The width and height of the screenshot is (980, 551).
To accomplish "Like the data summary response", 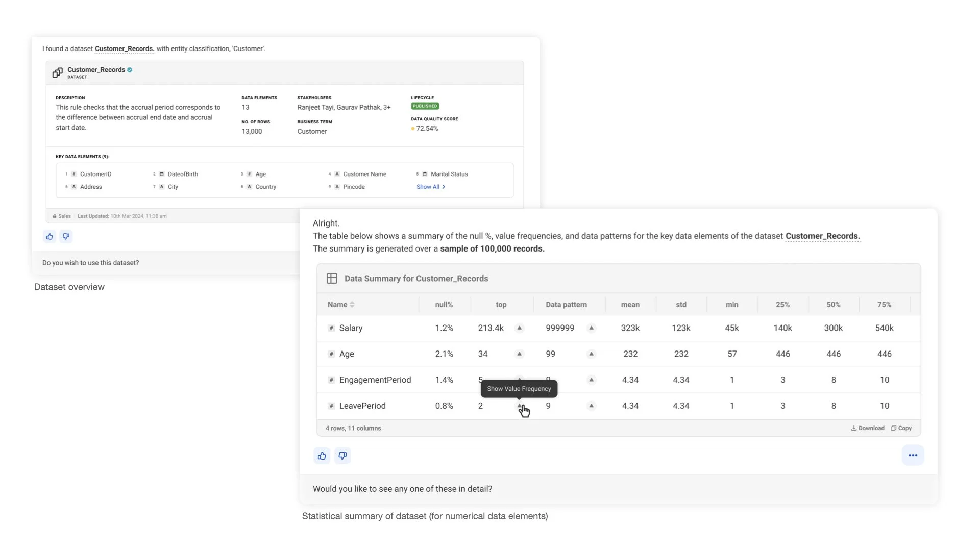I will click(x=322, y=456).
